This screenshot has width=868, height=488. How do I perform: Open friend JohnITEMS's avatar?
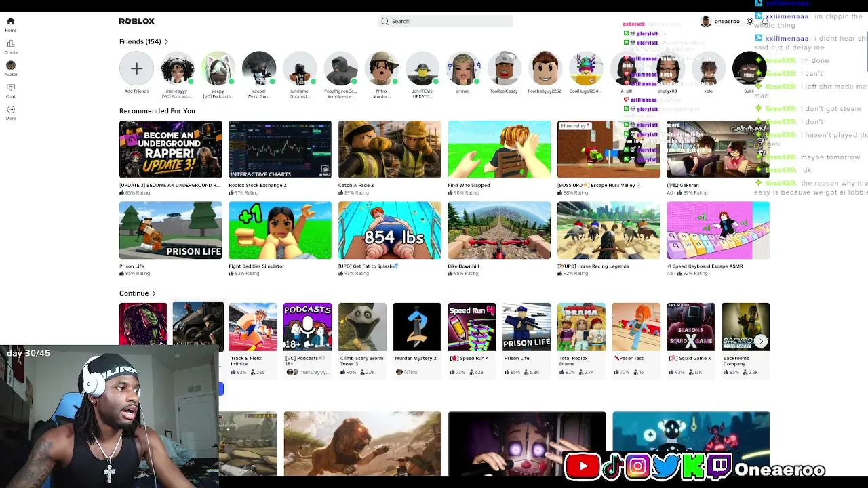point(422,68)
